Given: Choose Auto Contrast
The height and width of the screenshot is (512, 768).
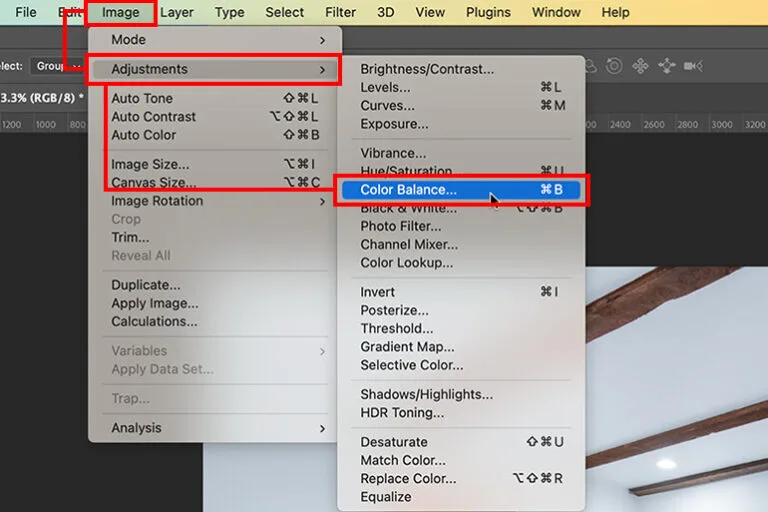Looking at the screenshot, I should tap(216, 117).
